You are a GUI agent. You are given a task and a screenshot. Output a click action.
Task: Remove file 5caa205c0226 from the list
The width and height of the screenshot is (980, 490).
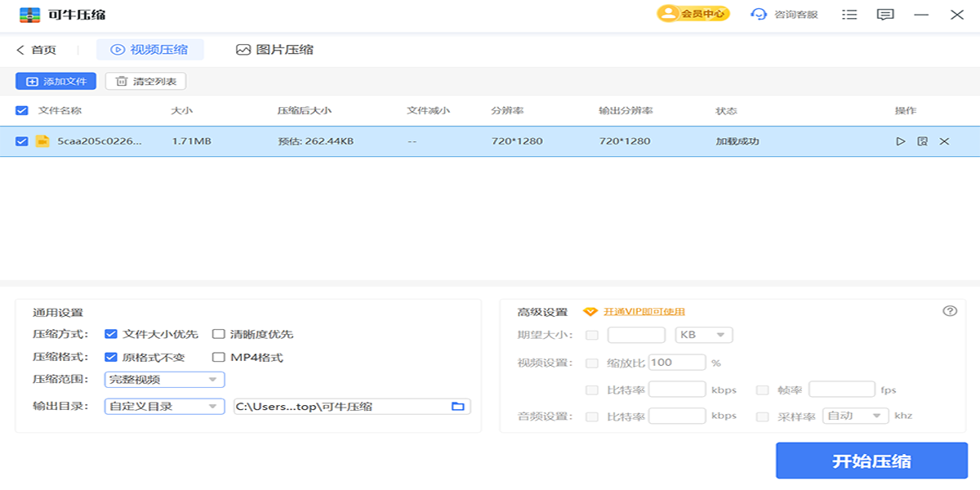944,141
